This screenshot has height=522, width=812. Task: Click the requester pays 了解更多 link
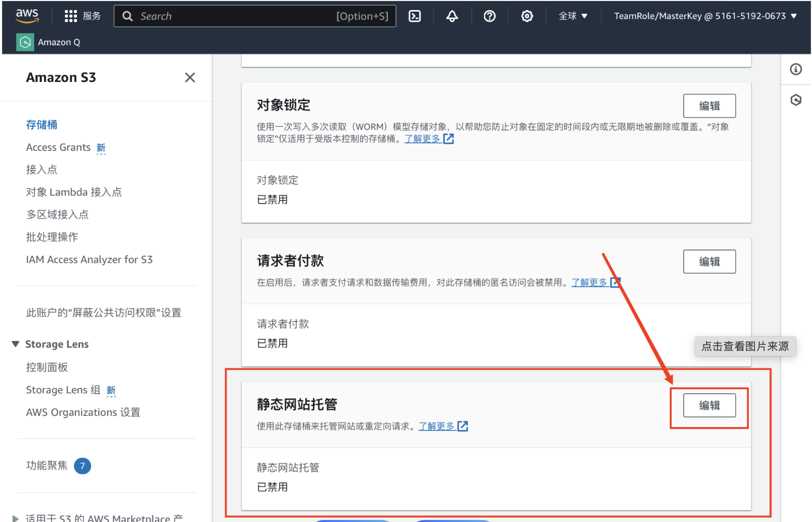click(596, 283)
